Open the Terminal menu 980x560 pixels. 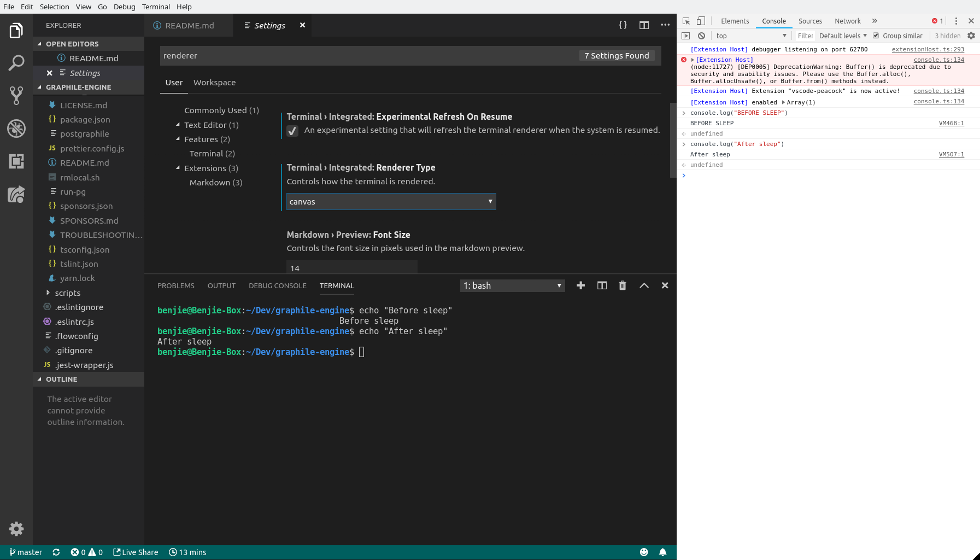pyautogui.click(x=156, y=7)
